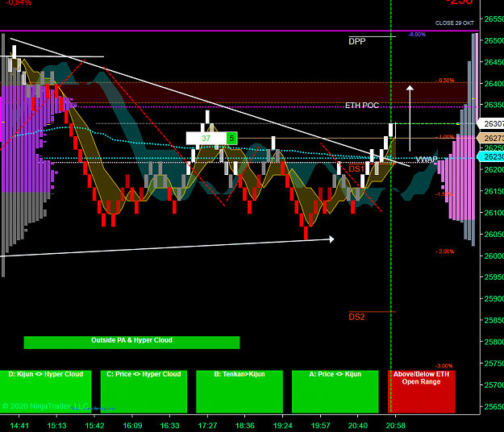Click the 'Outside PA & Hyper Cloud' green bar
504x432 pixels.
tap(131, 343)
